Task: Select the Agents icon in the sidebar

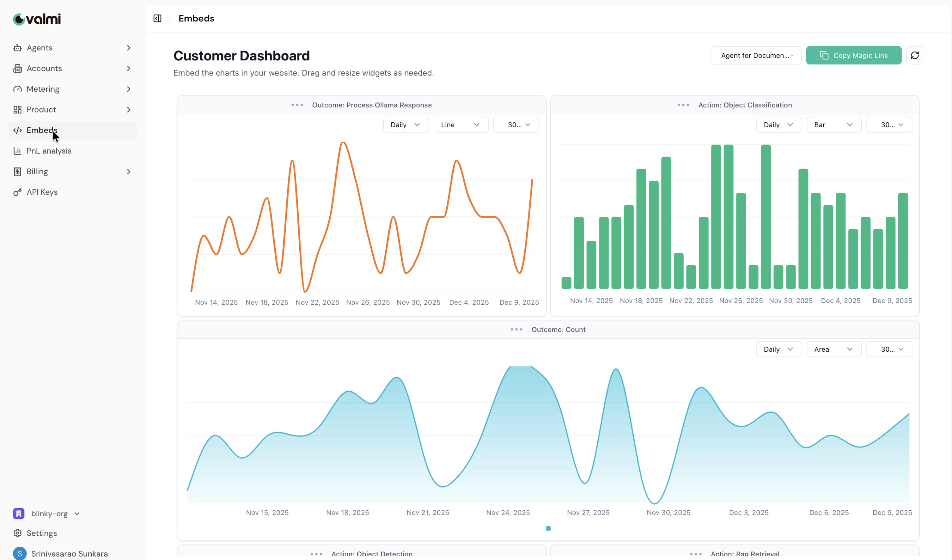Action: (x=18, y=48)
